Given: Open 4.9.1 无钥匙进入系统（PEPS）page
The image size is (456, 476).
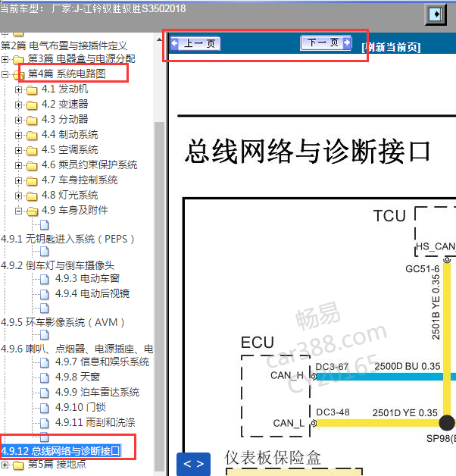Looking at the screenshot, I should [x=67, y=240].
